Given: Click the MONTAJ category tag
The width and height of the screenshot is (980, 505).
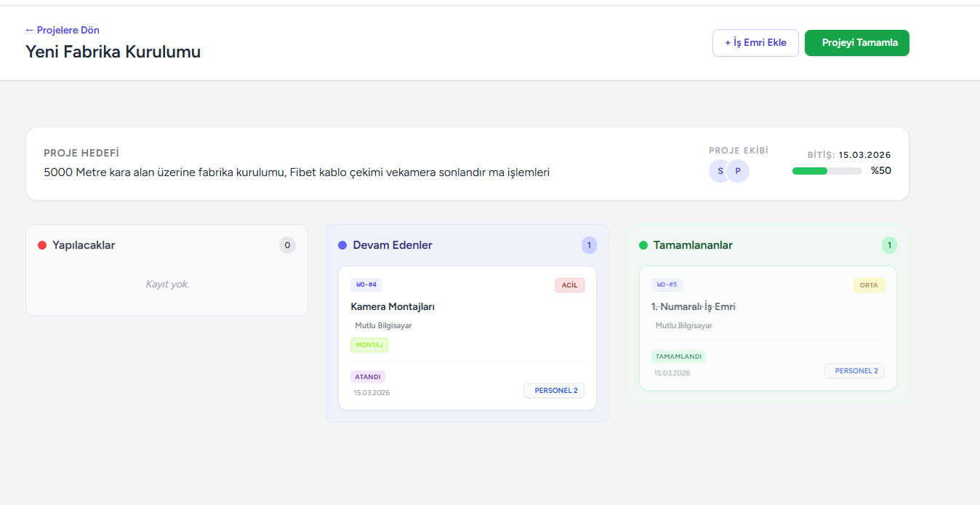Looking at the screenshot, I should [369, 344].
